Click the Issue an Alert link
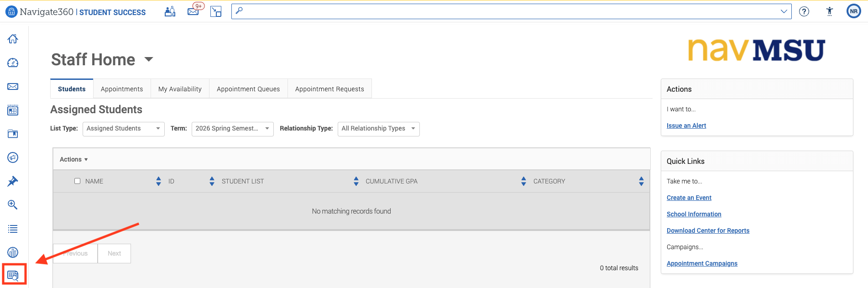The image size is (868, 288). (x=686, y=126)
